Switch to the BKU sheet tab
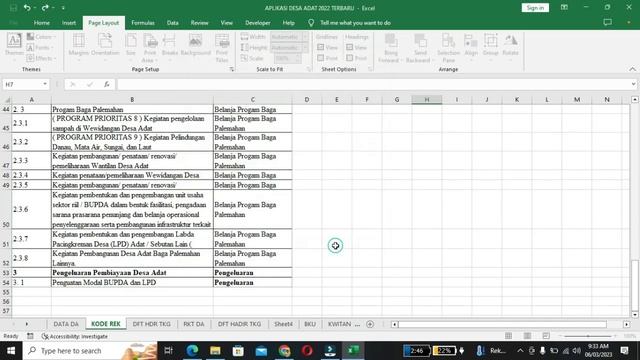This screenshot has width=640, height=360. coord(310,324)
